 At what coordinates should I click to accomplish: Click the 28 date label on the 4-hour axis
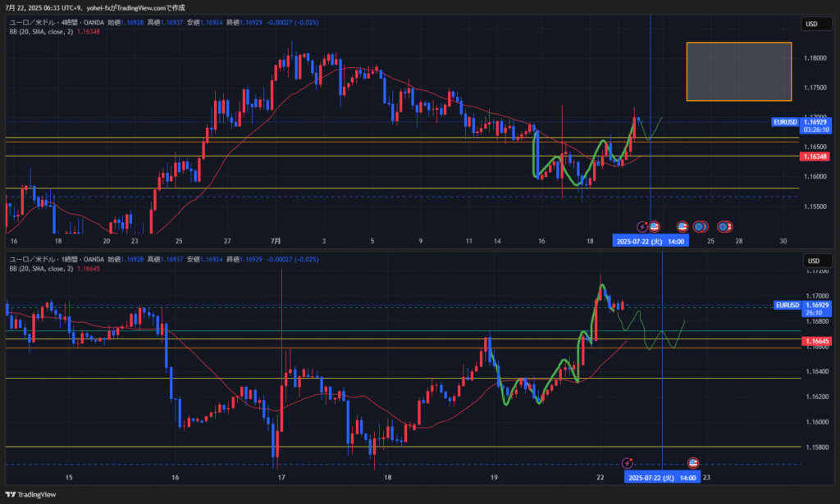tap(739, 241)
